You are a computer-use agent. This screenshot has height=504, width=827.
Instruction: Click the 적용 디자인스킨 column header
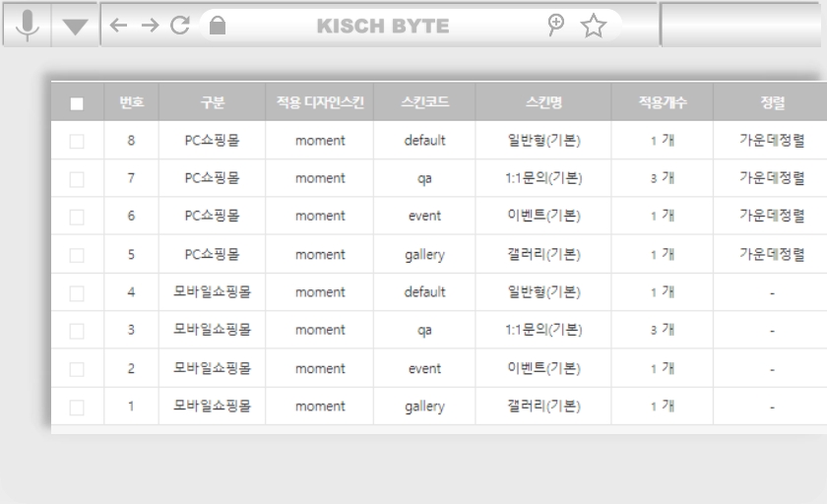[320, 101]
